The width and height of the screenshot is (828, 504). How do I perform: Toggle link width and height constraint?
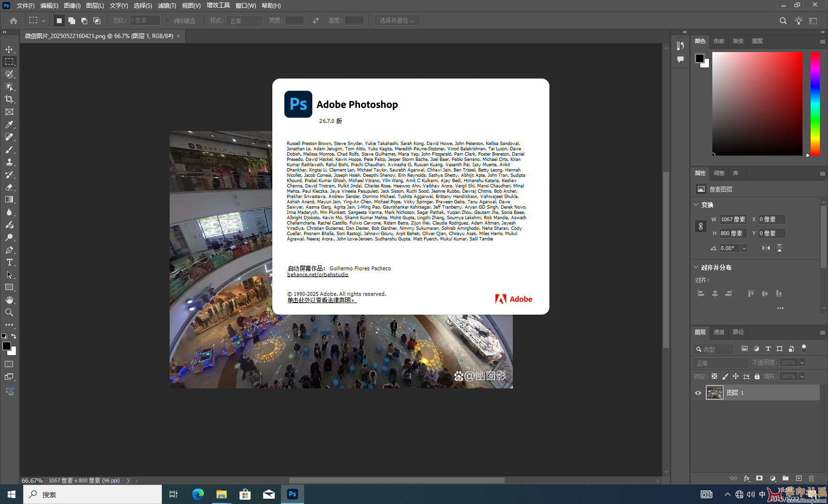701,226
